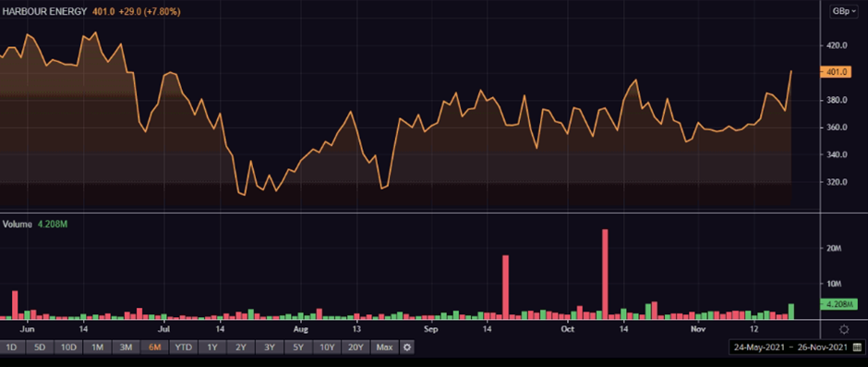868x367 pixels.
Task: Select the 3Y time range
Action: coord(270,348)
